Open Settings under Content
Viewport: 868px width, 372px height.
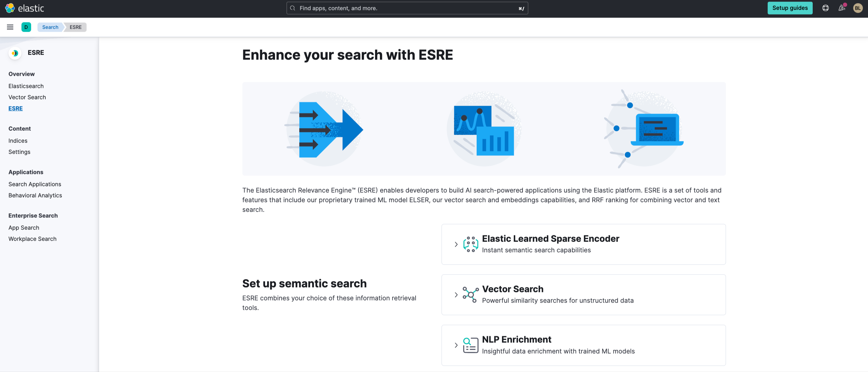click(19, 152)
